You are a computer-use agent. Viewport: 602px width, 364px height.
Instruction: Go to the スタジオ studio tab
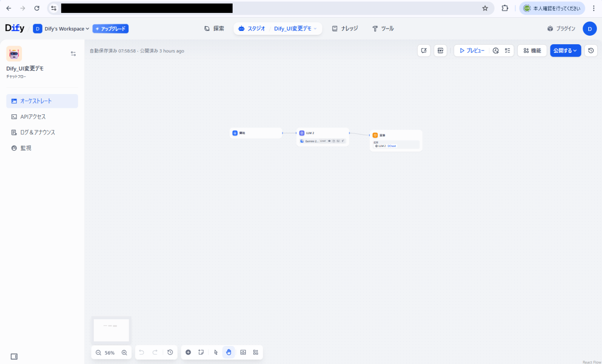(x=252, y=28)
